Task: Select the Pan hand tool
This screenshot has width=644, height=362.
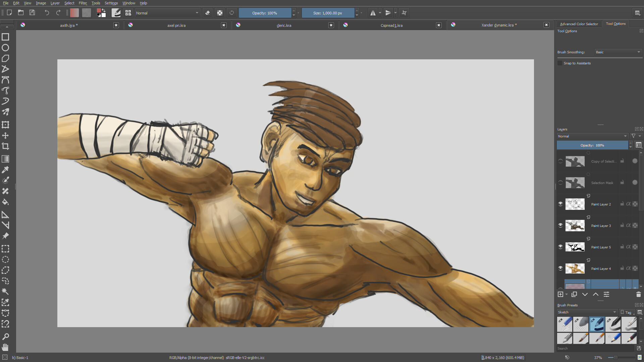Action: point(5,347)
